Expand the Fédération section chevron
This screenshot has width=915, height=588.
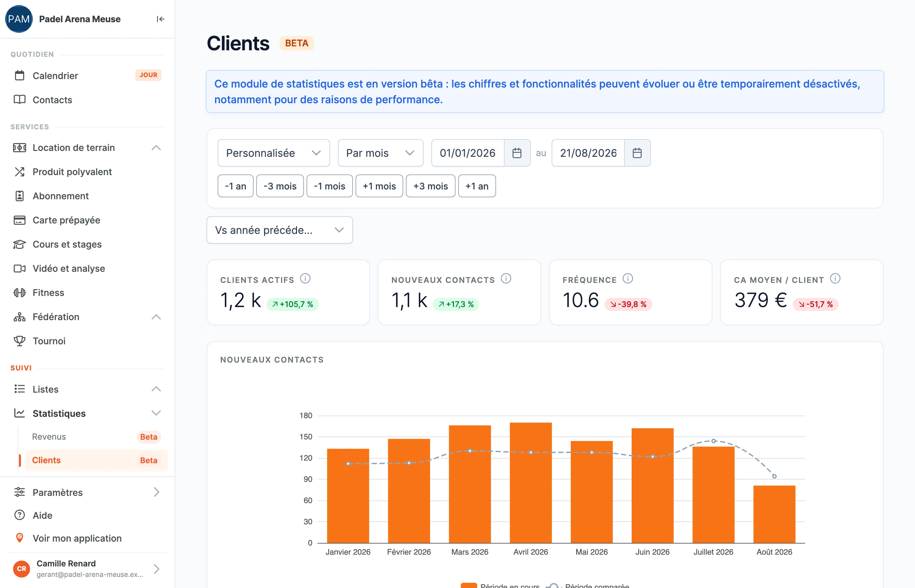click(156, 317)
